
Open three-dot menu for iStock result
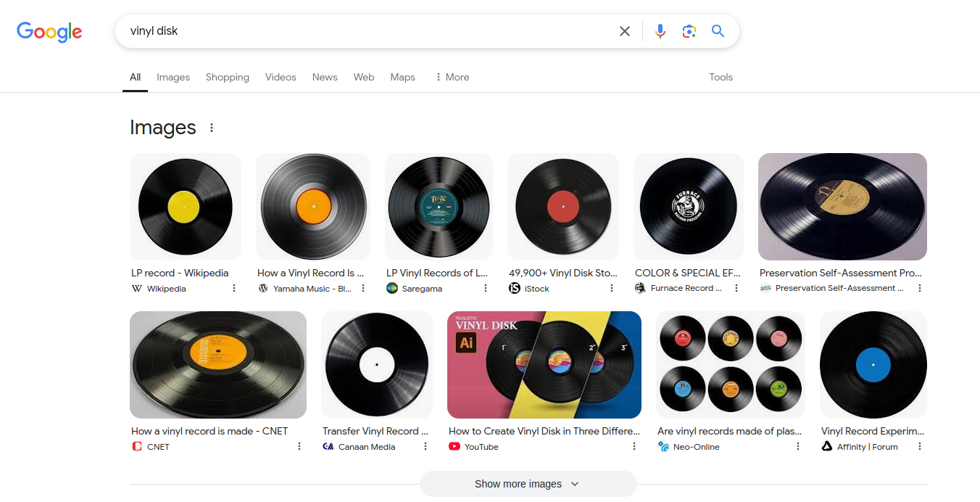click(612, 288)
